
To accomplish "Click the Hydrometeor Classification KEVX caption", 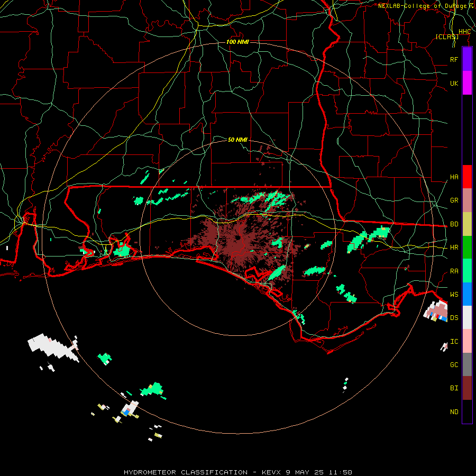I will click(238, 472).
